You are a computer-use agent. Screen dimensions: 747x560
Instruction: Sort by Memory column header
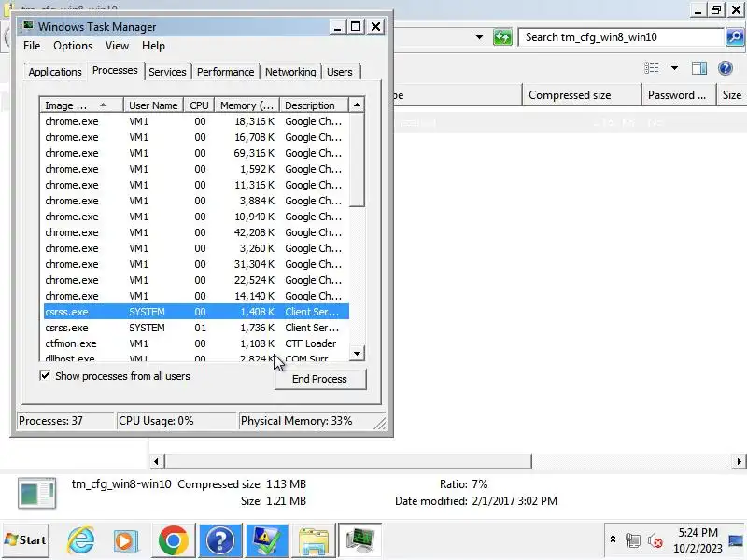247,105
